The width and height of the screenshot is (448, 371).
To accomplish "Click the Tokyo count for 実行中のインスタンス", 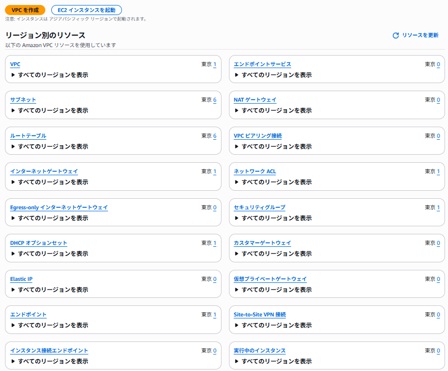I will 438,351.
